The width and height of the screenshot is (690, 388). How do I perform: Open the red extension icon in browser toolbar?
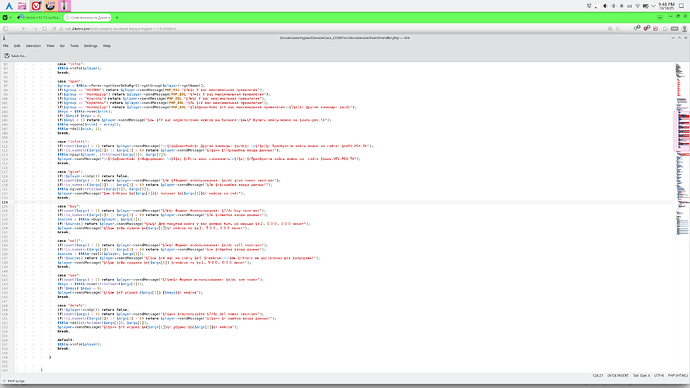pos(655,29)
